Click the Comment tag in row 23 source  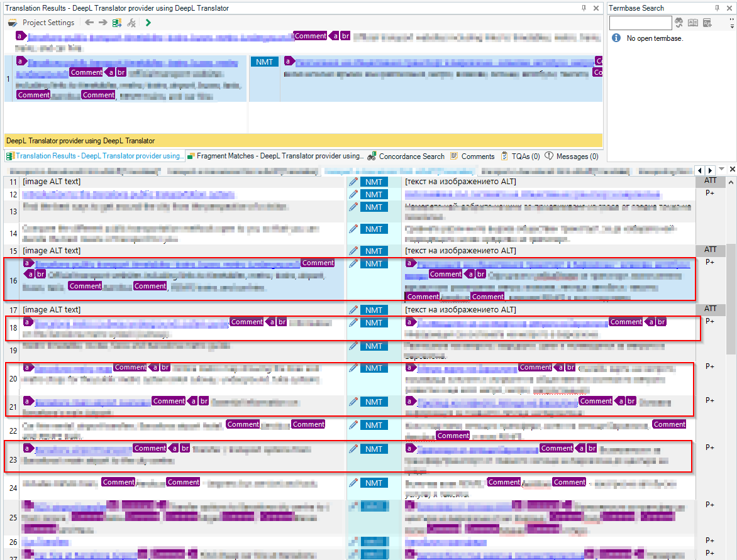150,448
